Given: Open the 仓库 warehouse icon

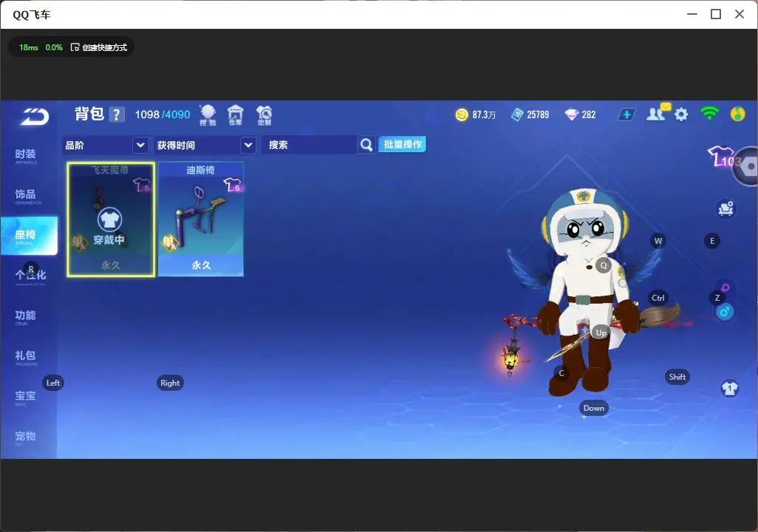Looking at the screenshot, I should click(x=236, y=115).
